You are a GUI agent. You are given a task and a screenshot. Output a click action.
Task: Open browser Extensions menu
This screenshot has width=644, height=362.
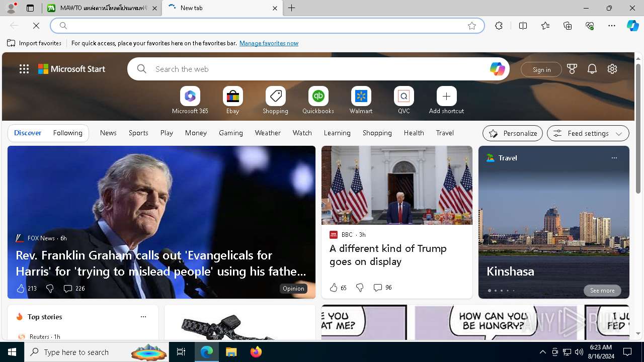499,26
